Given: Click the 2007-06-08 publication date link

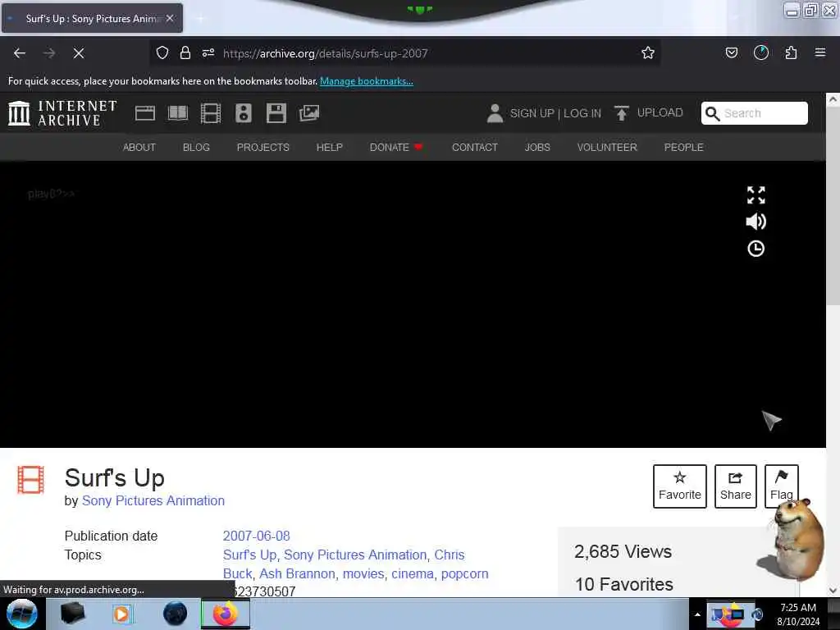Looking at the screenshot, I should click(x=256, y=536).
